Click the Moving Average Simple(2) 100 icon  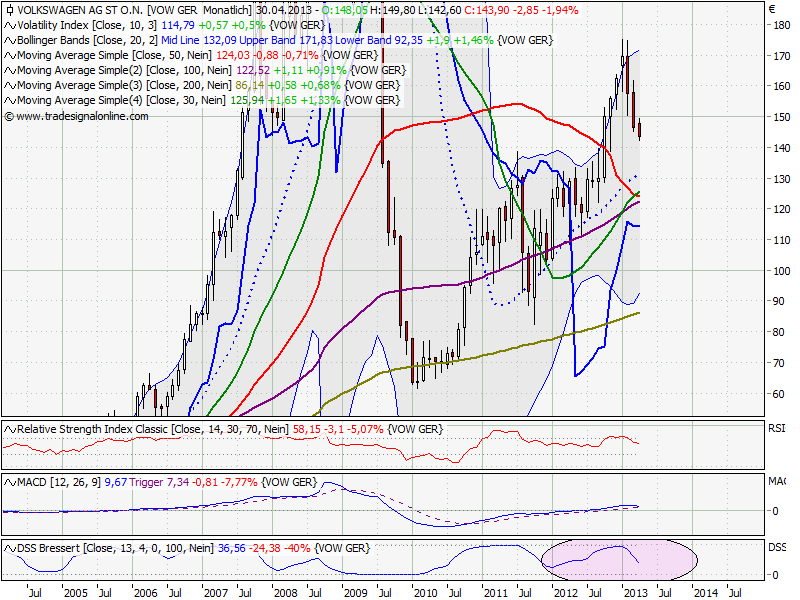pos(10,70)
